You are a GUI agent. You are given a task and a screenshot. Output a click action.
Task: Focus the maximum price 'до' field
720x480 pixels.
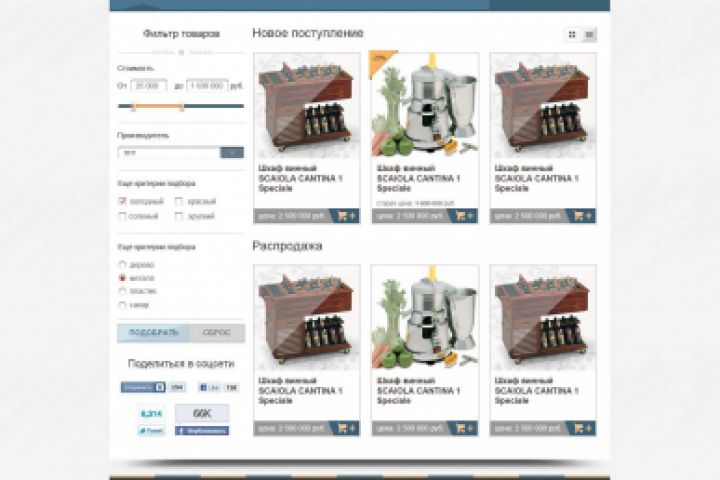pyautogui.click(x=207, y=86)
